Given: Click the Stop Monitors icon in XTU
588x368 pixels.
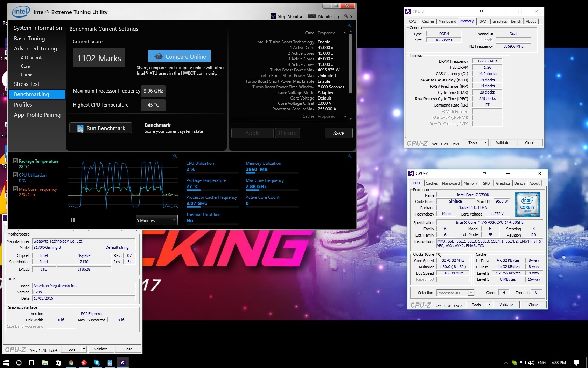Looking at the screenshot, I should 273,16.
